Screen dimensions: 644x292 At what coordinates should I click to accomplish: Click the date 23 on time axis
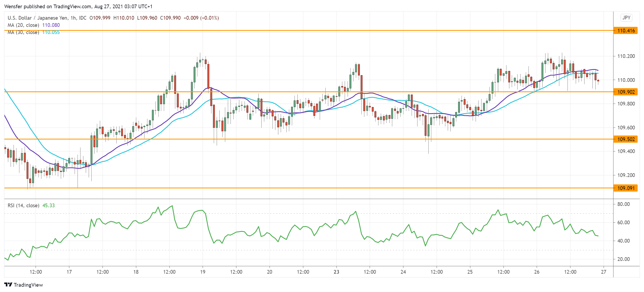336,272
